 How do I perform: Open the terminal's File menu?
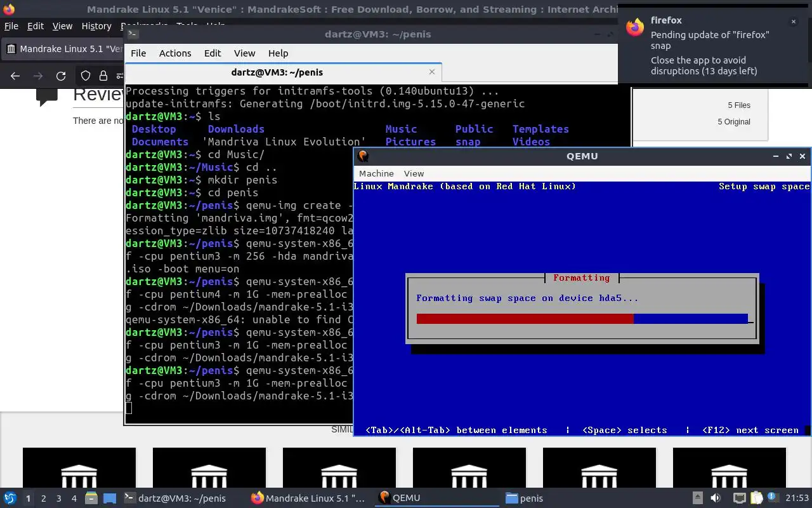(138, 53)
